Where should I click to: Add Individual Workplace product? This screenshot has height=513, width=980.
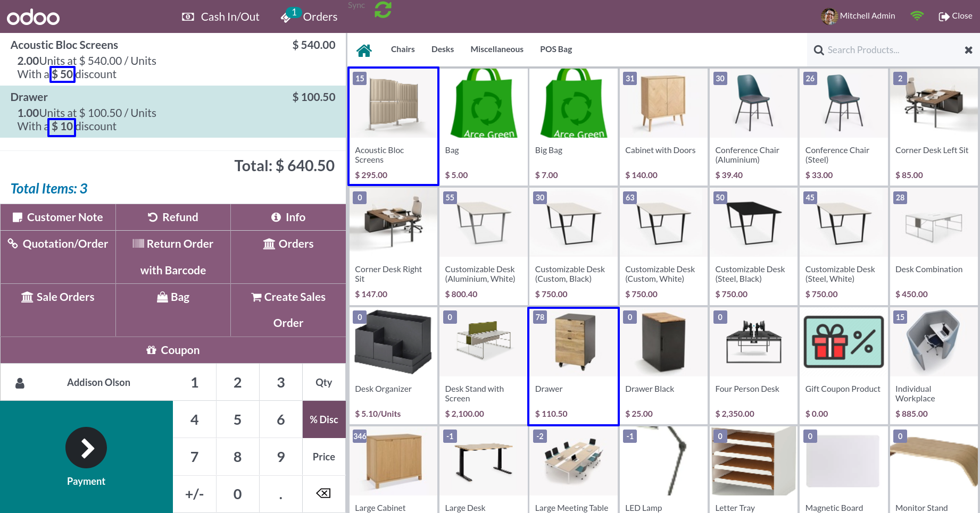pyautogui.click(x=934, y=365)
